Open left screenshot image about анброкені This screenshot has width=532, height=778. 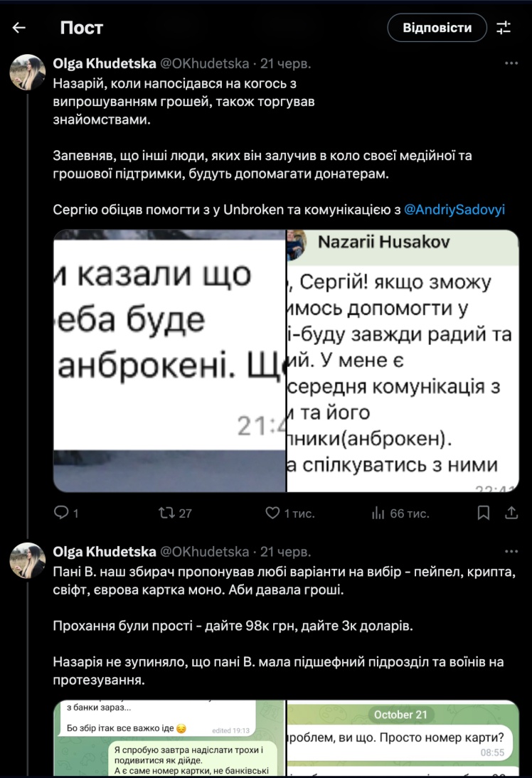pyautogui.click(x=169, y=361)
